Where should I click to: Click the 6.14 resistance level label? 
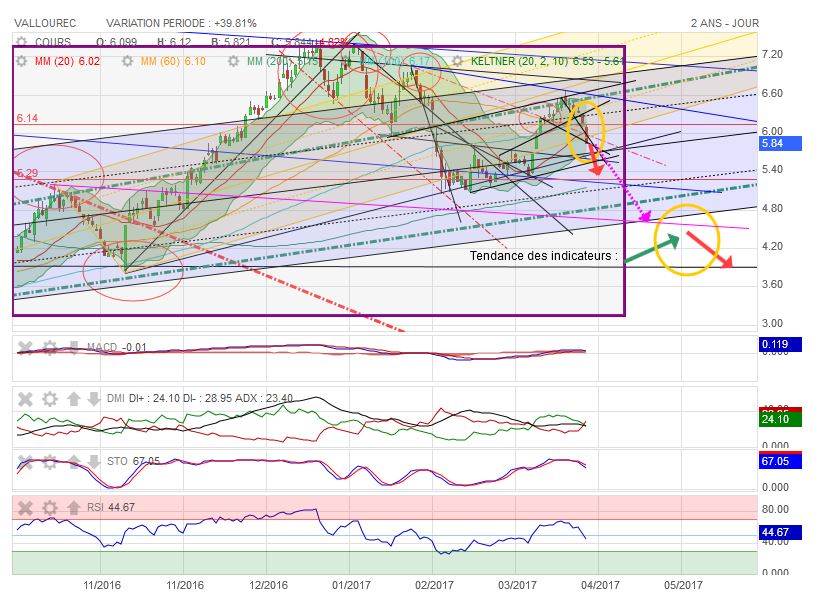pos(27,119)
